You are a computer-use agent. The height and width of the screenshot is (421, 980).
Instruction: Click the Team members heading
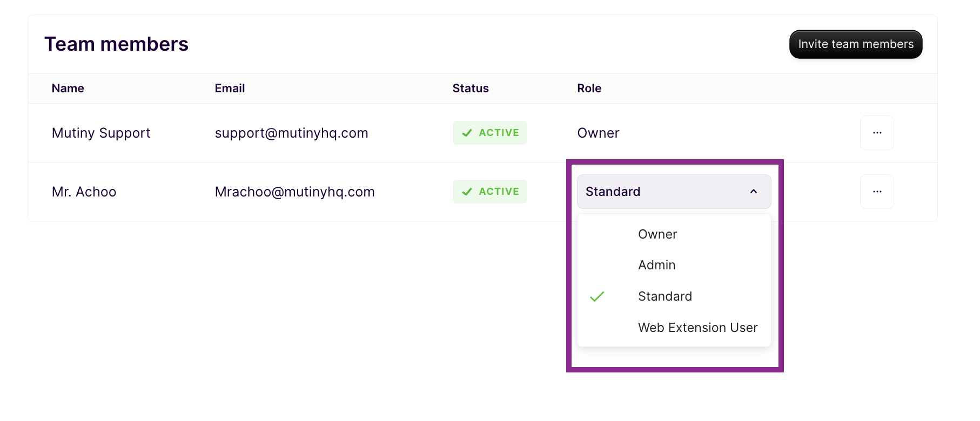point(116,44)
